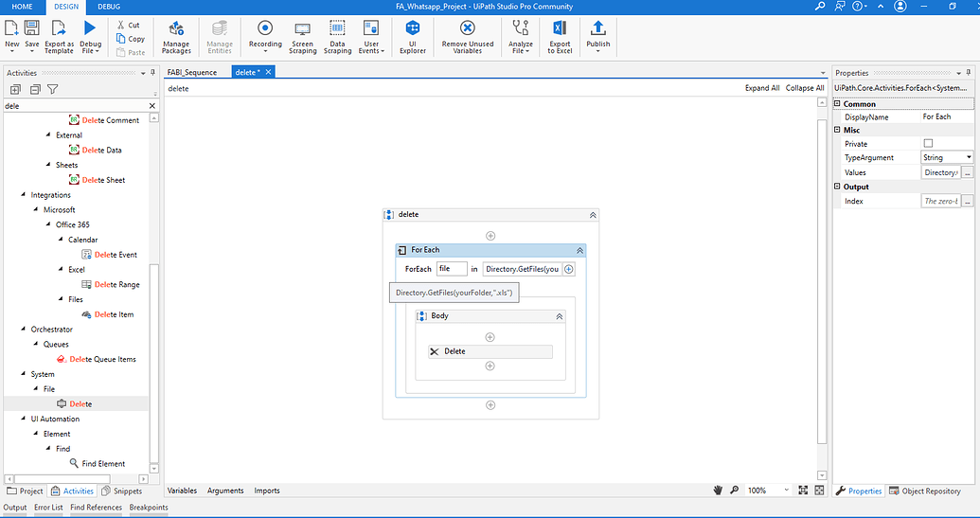The width and height of the screenshot is (980, 518).
Task: Collapse the Body sequence container
Action: (559, 316)
